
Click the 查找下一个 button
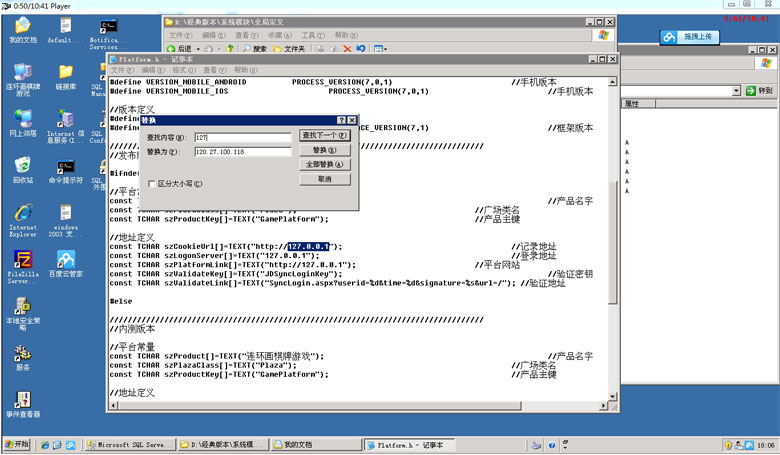click(325, 135)
